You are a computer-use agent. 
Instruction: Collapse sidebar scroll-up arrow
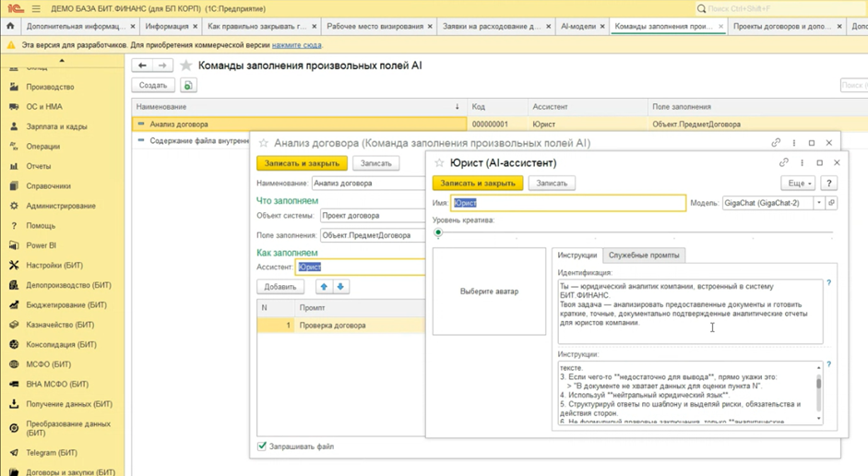[62, 60]
